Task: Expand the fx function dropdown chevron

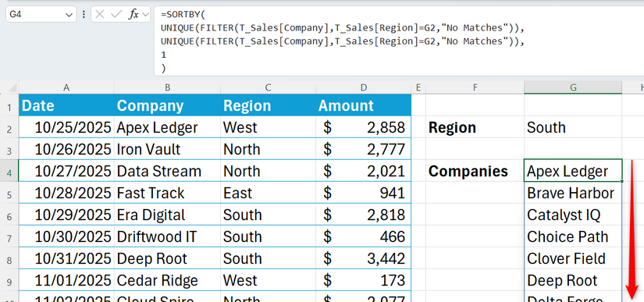Action: 145,15
